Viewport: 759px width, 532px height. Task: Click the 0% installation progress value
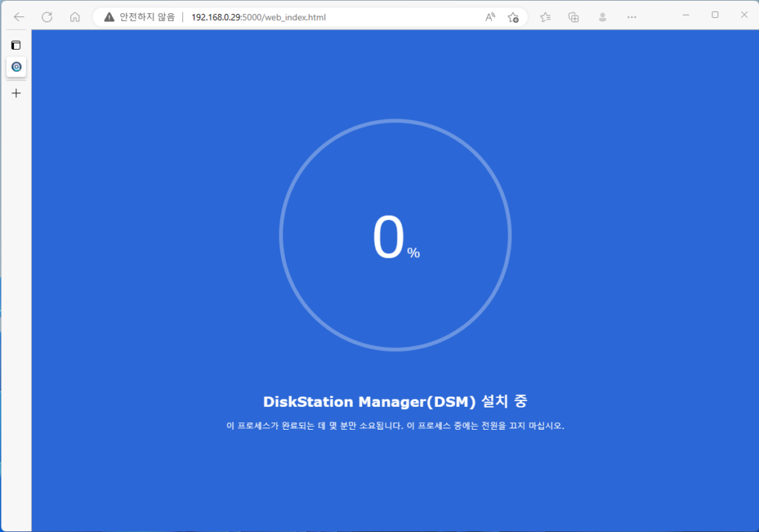(396, 237)
